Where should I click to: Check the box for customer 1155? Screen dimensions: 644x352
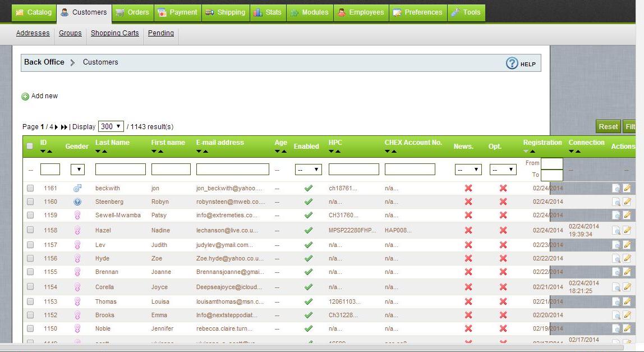click(x=30, y=272)
